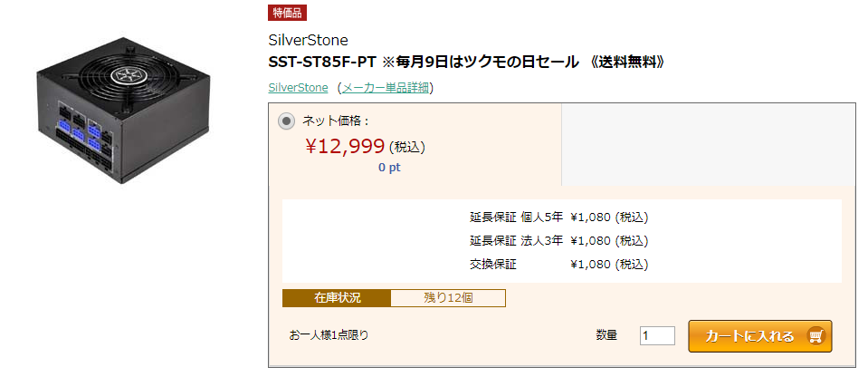Click the ネット価格 label text

click(x=337, y=121)
